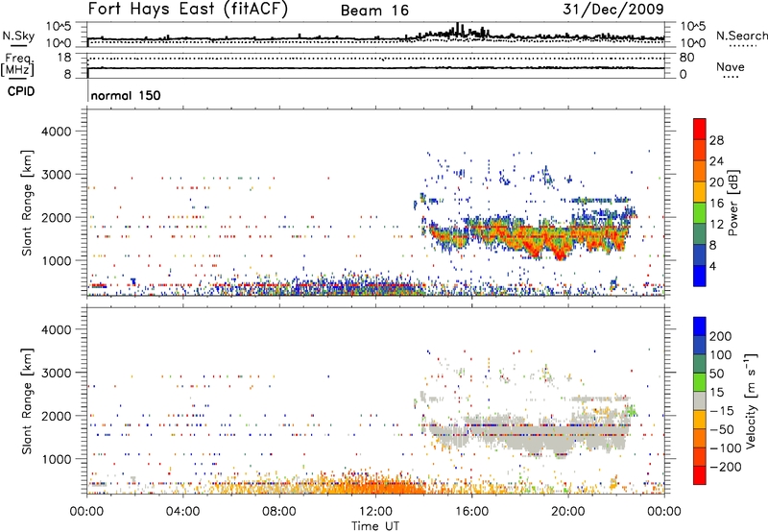This screenshot has height=532, width=768.
Task: Click the "18" frequency tick label
Action: click(x=64, y=58)
